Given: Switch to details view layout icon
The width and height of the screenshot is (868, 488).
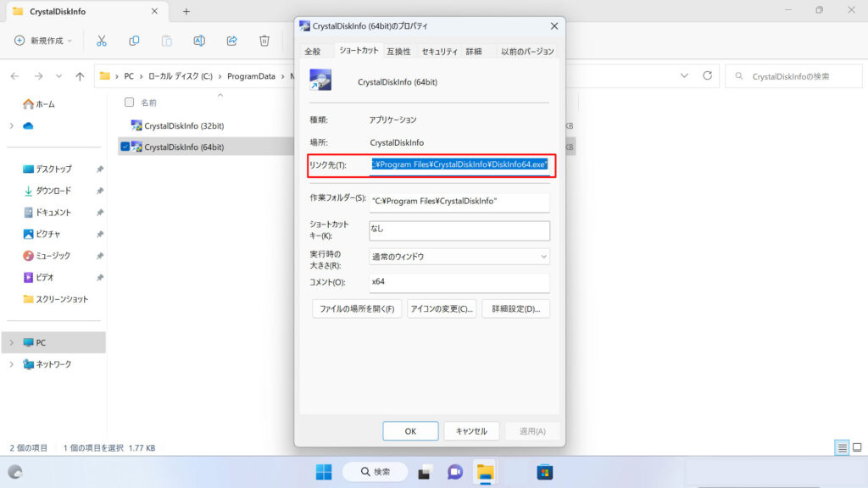Looking at the screenshot, I should pyautogui.click(x=842, y=447).
